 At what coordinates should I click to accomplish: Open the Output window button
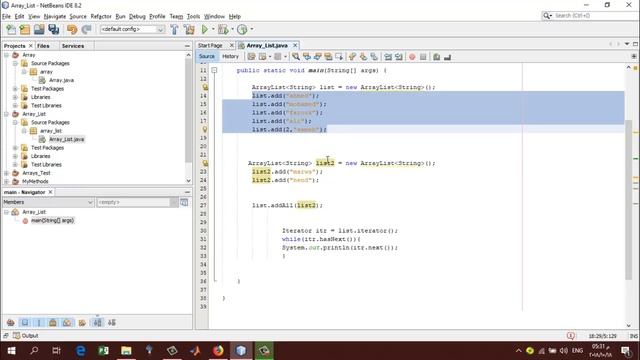(26, 336)
